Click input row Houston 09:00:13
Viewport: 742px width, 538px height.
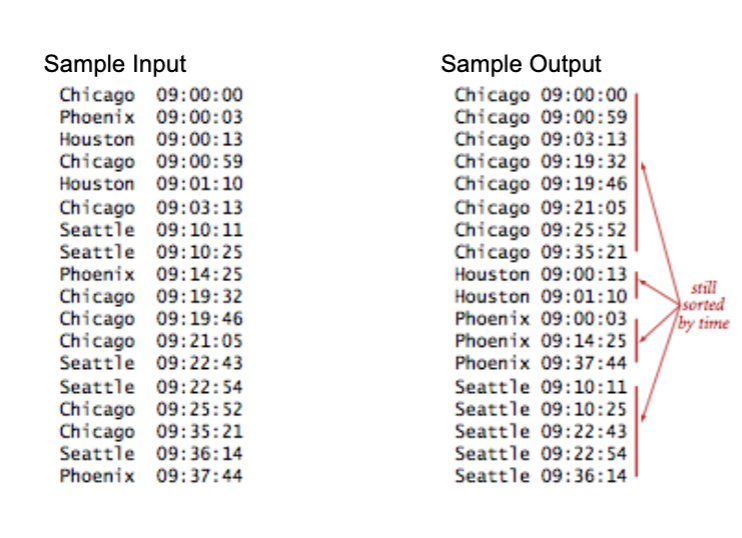(151, 139)
